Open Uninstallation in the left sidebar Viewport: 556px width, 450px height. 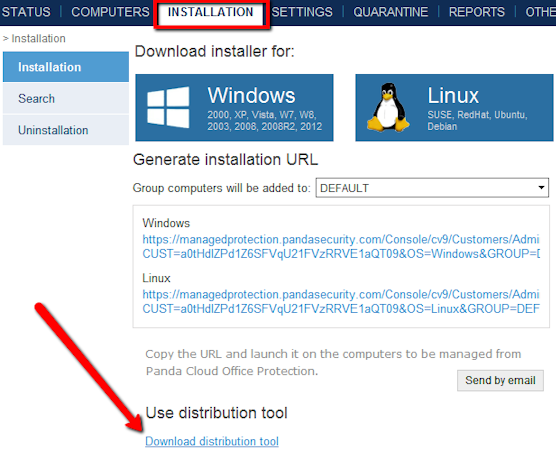[x=66, y=130]
